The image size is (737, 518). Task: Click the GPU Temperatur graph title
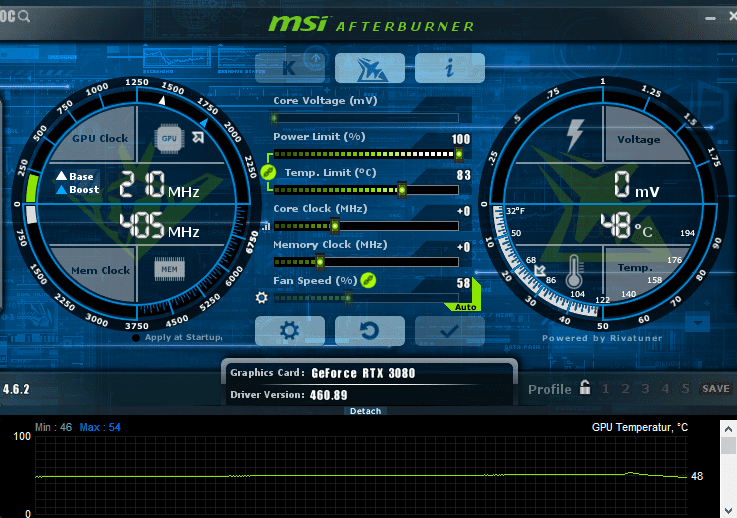pos(639,427)
